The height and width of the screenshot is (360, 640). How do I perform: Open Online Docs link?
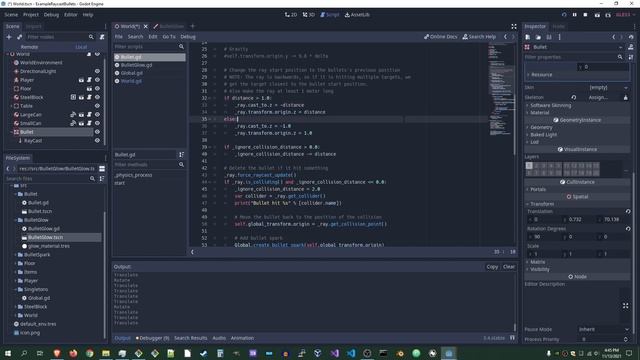(440, 37)
